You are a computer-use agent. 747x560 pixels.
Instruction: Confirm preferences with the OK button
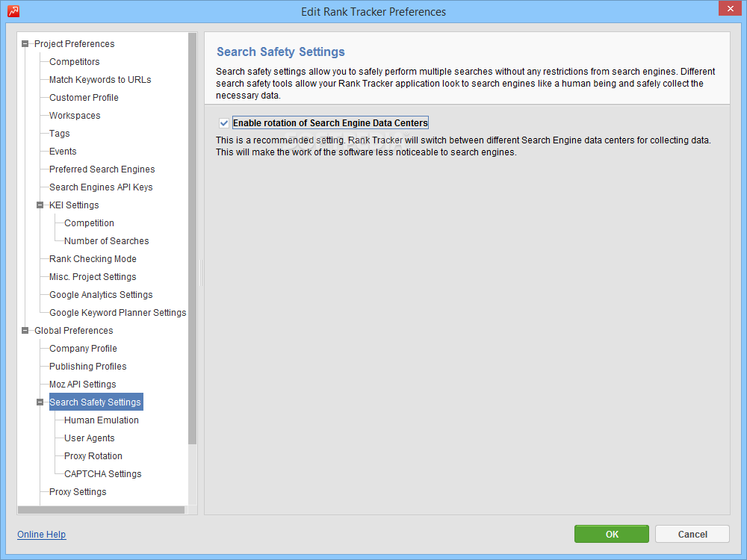pos(612,535)
